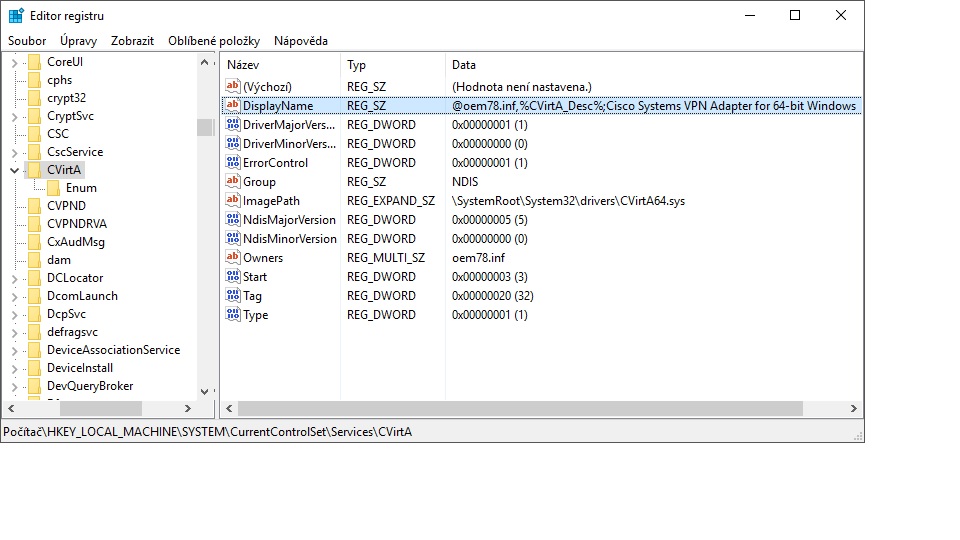Click the string icon beside ImagePath
The height and width of the screenshot is (540, 960).
pyautogui.click(x=233, y=200)
